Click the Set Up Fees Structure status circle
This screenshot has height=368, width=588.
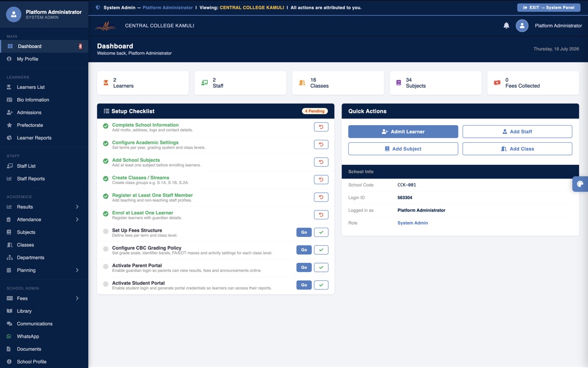[x=106, y=232]
